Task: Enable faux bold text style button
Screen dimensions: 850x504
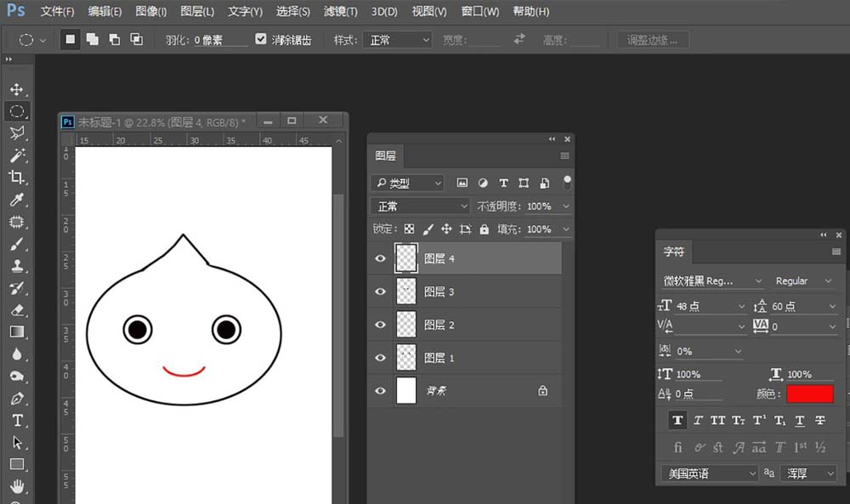Action: coord(677,420)
